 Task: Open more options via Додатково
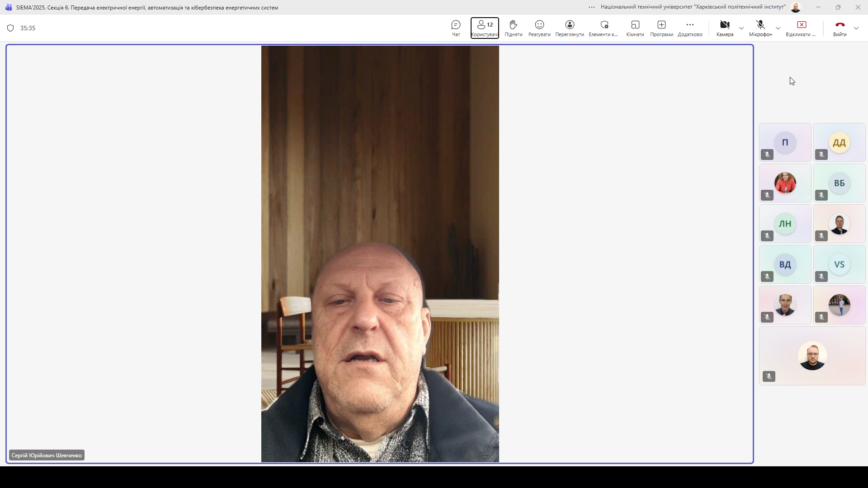tap(689, 28)
